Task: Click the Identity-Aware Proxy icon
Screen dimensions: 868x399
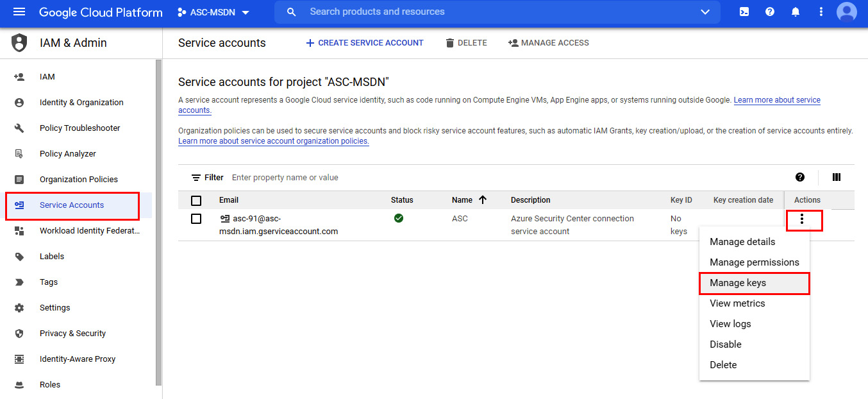Action: pyautogui.click(x=19, y=359)
